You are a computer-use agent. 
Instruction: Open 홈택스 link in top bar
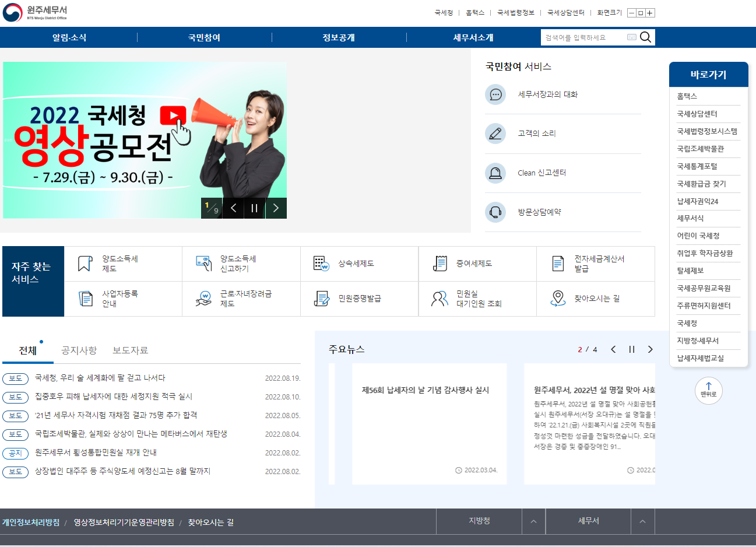tap(475, 12)
